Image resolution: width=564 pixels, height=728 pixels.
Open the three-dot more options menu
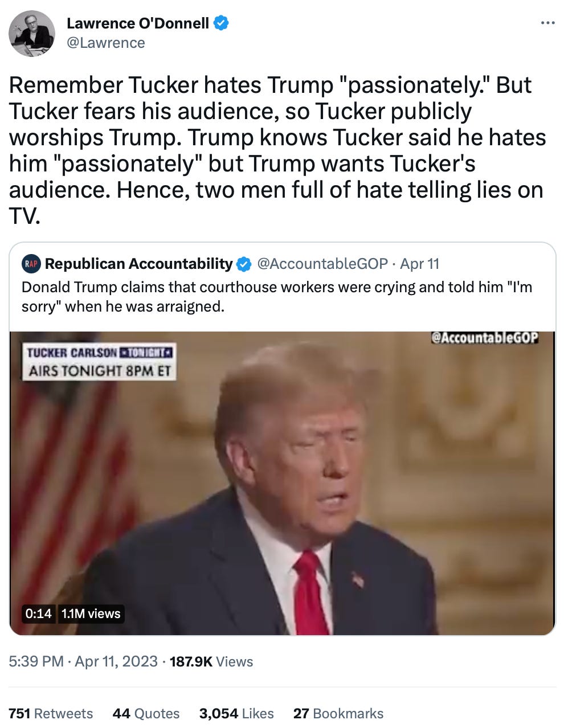click(x=547, y=23)
